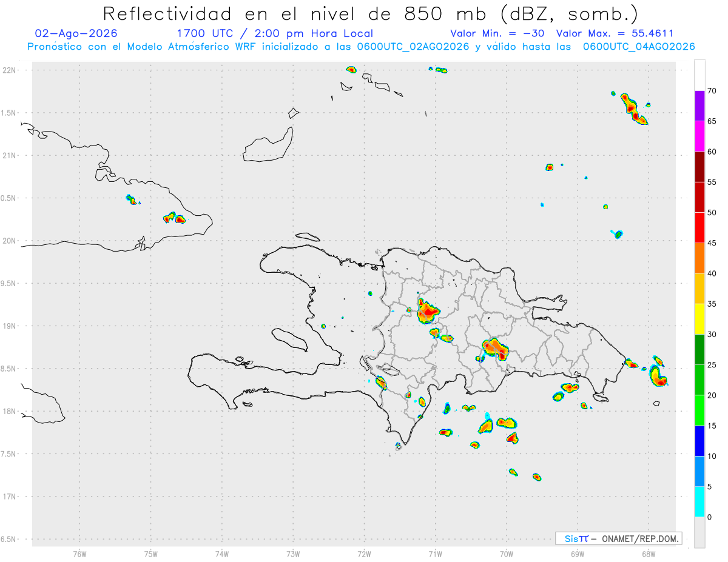Click the '1700 UTC / 2:00 pm Hora Local' text
Screen dimensions: 728x562
275,33
